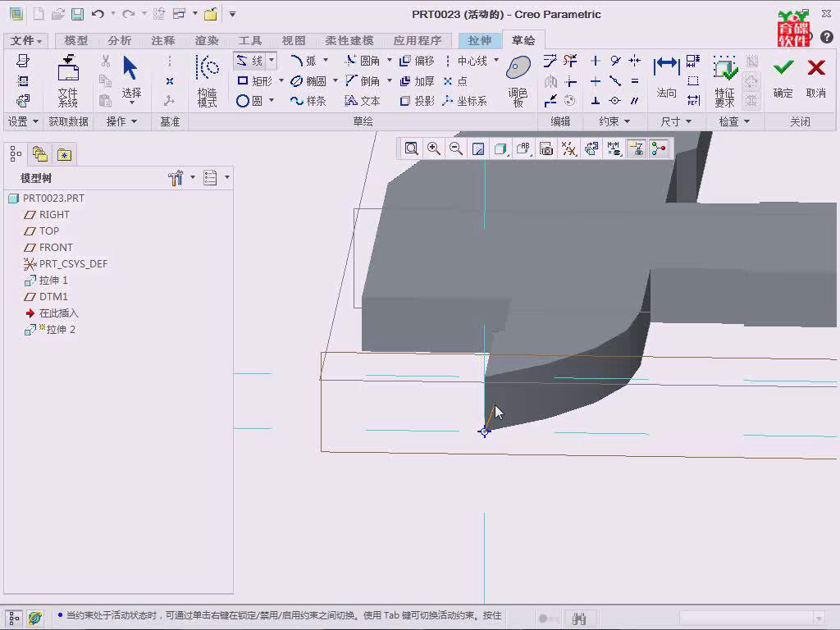Image resolution: width=840 pixels, height=630 pixels.
Task: Confirm the sketch with the green checkmark
Action: (x=783, y=79)
